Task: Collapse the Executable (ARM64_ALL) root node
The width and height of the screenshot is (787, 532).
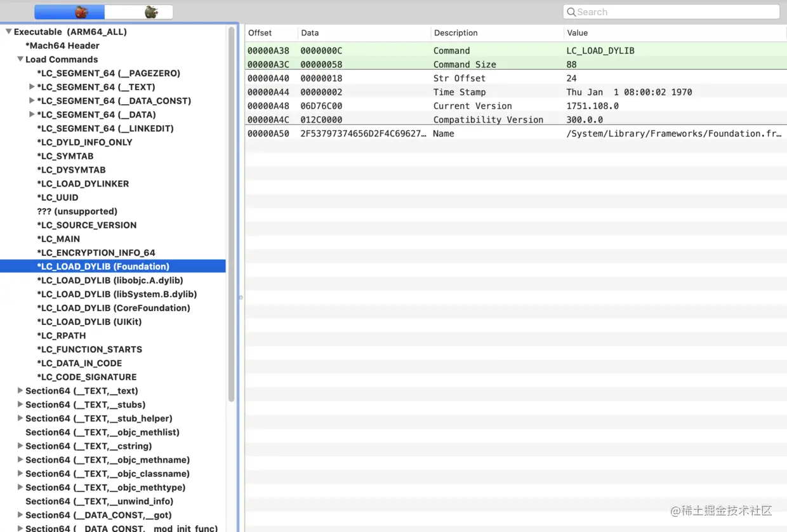Action: (x=9, y=32)
